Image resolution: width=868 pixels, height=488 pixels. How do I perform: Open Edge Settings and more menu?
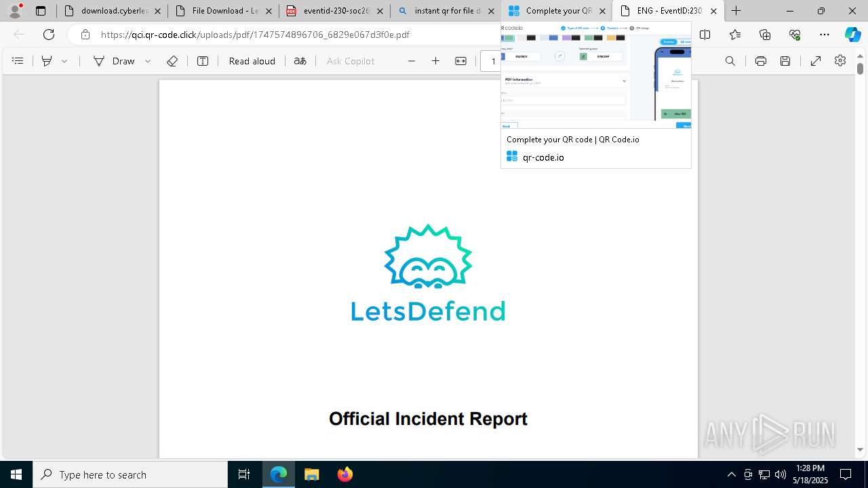825,35
